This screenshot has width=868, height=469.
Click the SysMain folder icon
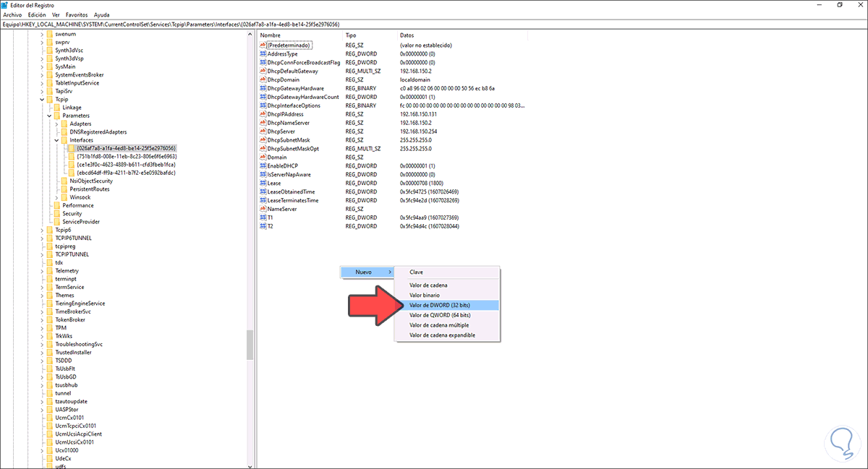pyautogui.click(x=50, y=66)
